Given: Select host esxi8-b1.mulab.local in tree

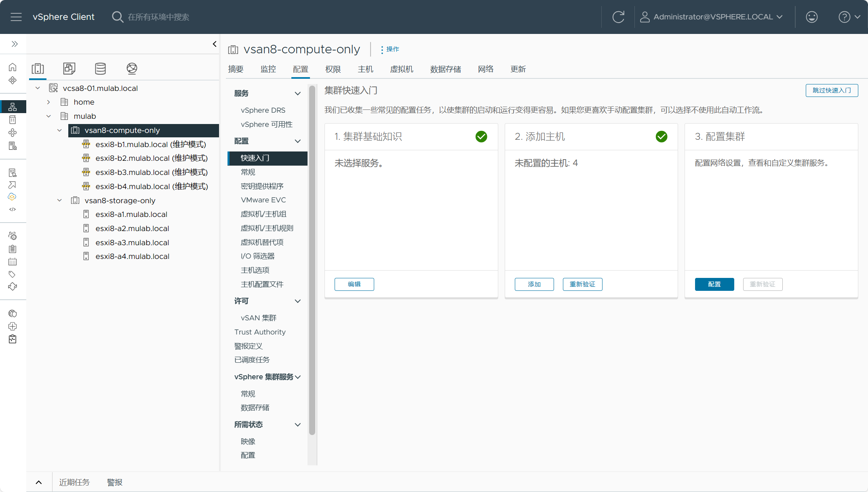Looking at the screenshot, I should click(x=151, y=145).
